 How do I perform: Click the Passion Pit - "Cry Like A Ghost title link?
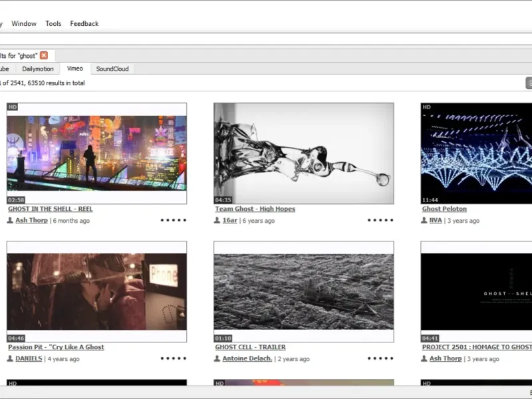(x=56, y=347)
